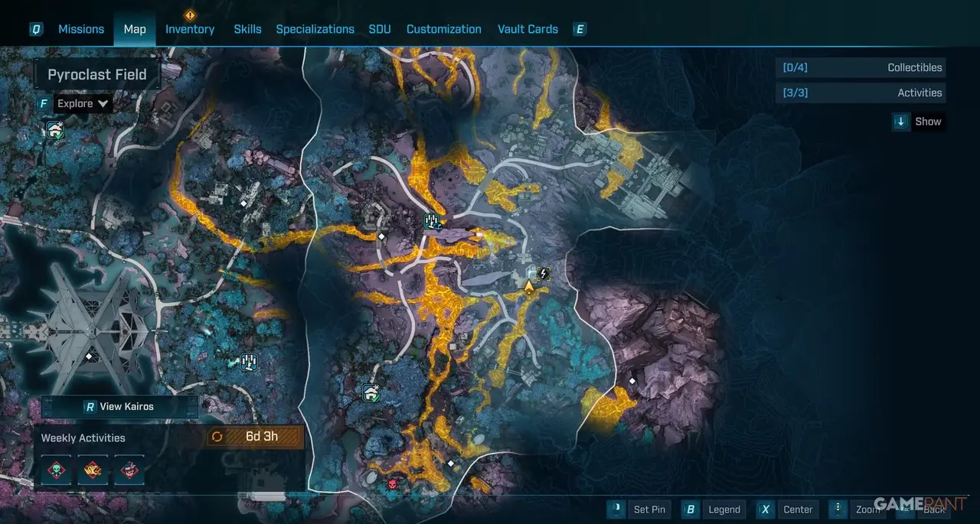
Task: Open the map Legend
Action: [x=724, y=509]
